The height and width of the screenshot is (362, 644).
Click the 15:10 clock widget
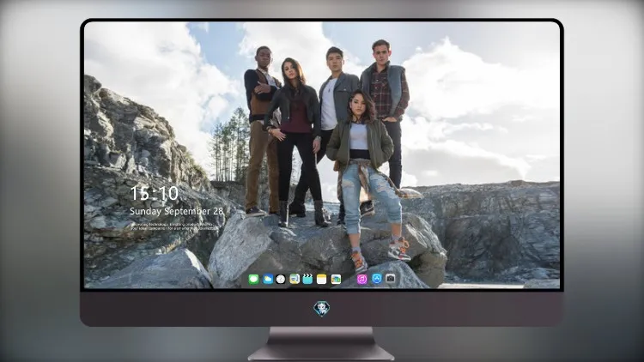pos(154,193)
